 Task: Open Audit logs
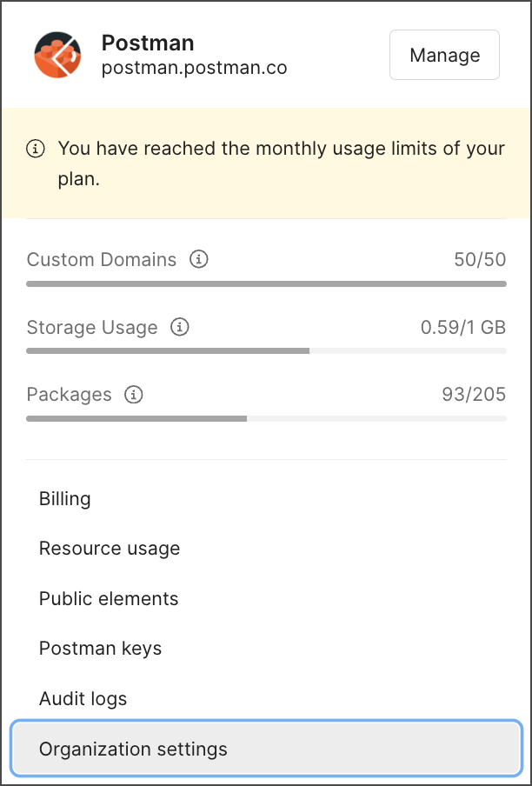(83, 698)
